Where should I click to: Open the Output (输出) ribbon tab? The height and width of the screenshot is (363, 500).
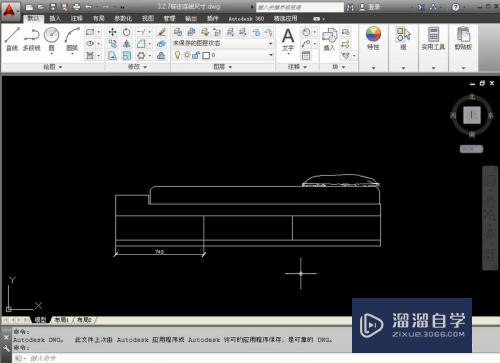pyautogui.click(x=191, y=19)
